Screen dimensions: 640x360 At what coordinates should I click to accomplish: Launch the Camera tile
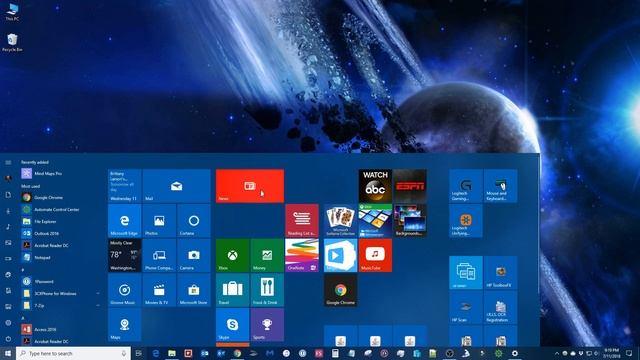194,256
